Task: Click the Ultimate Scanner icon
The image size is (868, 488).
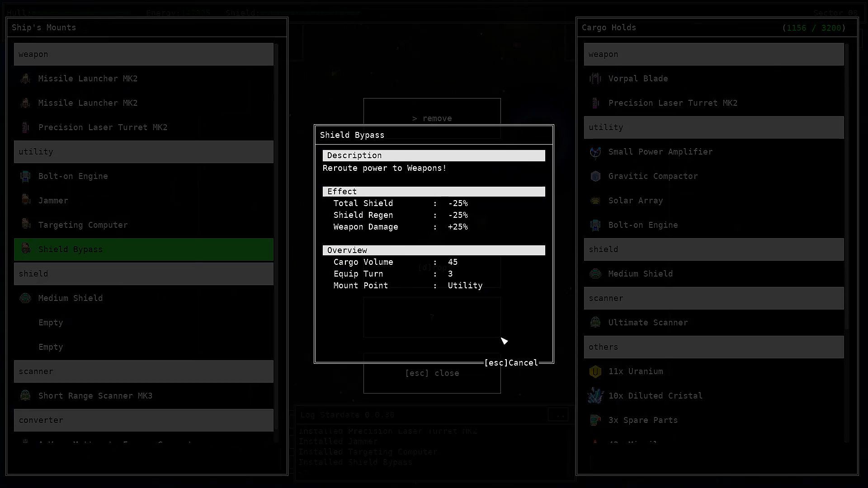Action: pyautogui.click(x=595, y=323)
